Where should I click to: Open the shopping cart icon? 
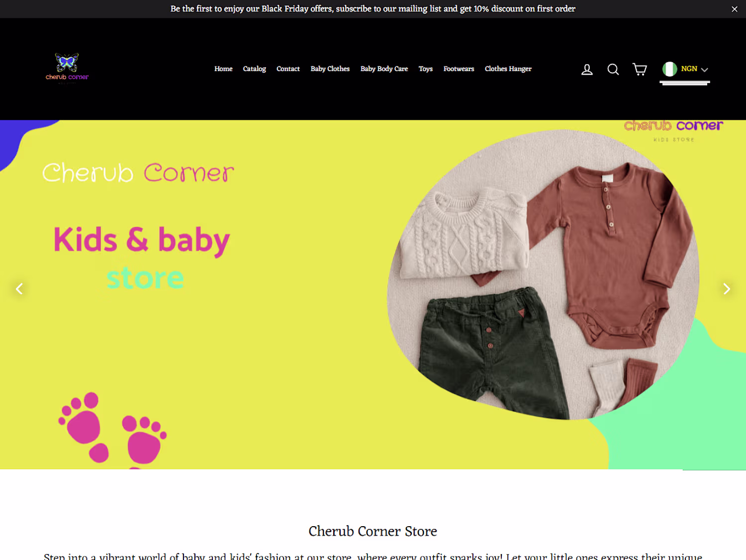click(x=640, y=70)
